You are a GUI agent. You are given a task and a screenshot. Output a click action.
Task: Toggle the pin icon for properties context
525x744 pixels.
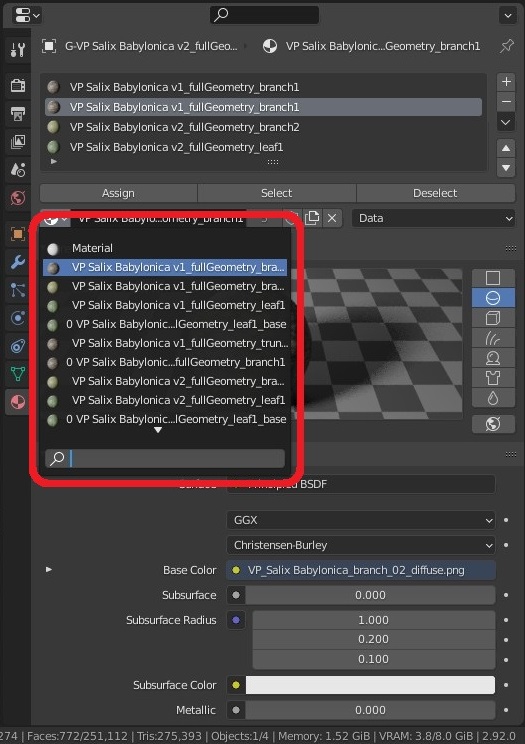click(507, 46)
